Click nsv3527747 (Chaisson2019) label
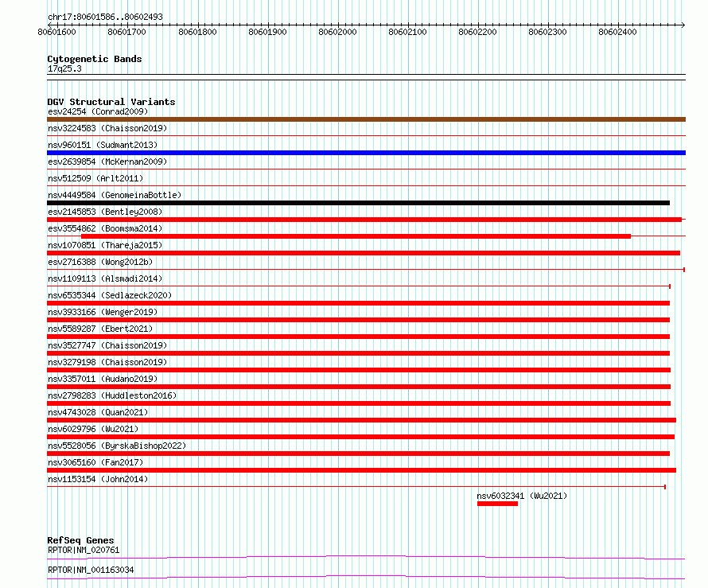This screenshot has width=708, height=588. pyautogui.click(x=107, y=345)
